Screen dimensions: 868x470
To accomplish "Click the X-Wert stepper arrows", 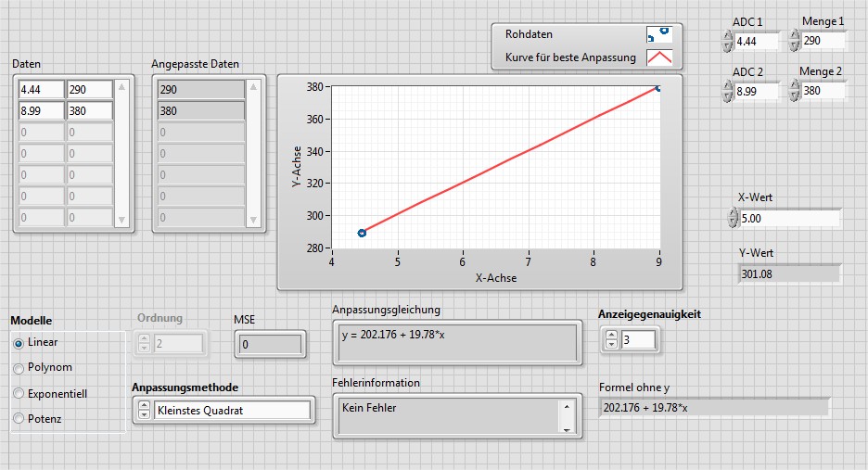I will click(733, 218).
